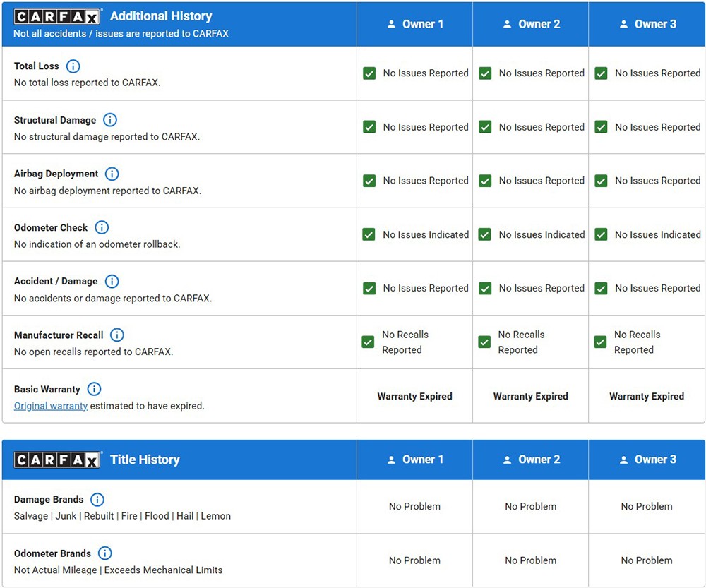Screen dimensions: 706x588
Task: Click Owner 3 Manufacturer Recall green checkmark
Action: [x=600, y=342]
